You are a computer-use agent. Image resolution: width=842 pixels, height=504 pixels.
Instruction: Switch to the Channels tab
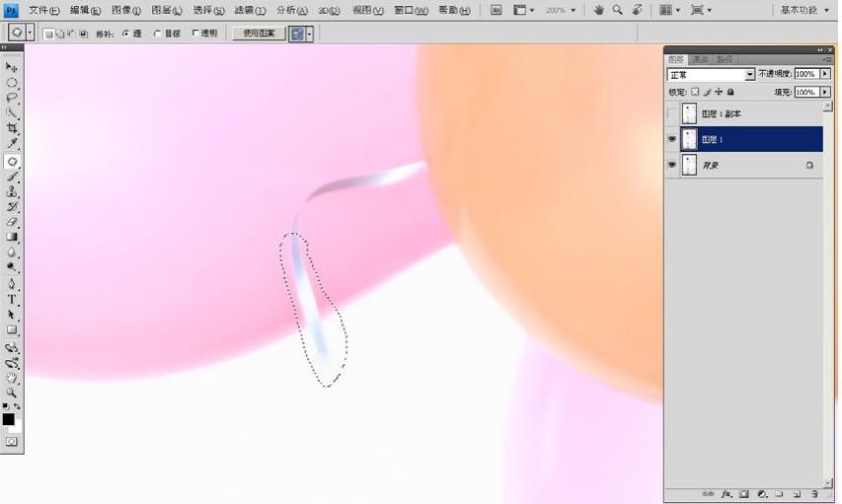[x=700, y=59]
